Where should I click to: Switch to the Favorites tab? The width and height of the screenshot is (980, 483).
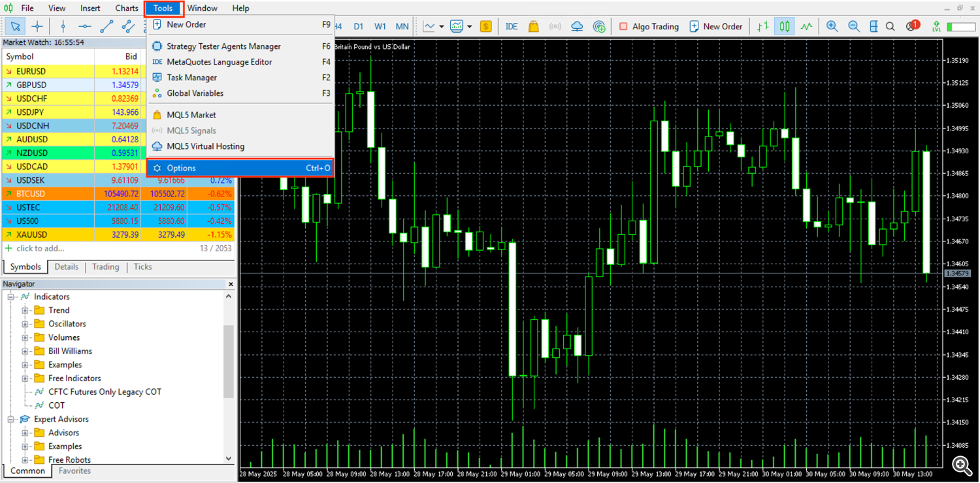(74, 471)
